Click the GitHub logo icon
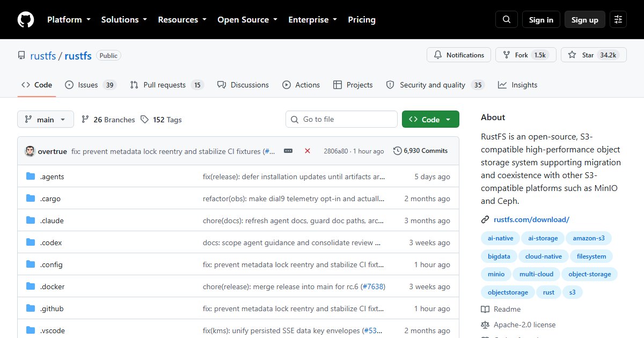 [x=26, y=20]
